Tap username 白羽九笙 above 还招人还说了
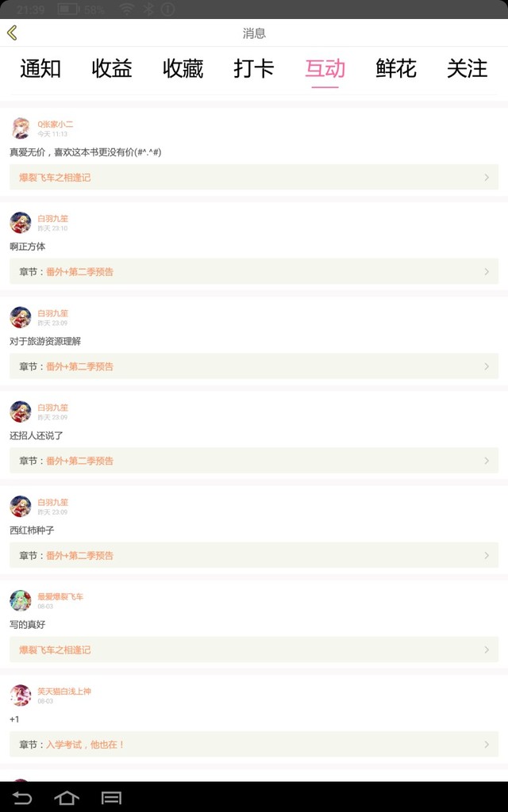Viewport: 508px width, 812px height. tap(53, 408)
